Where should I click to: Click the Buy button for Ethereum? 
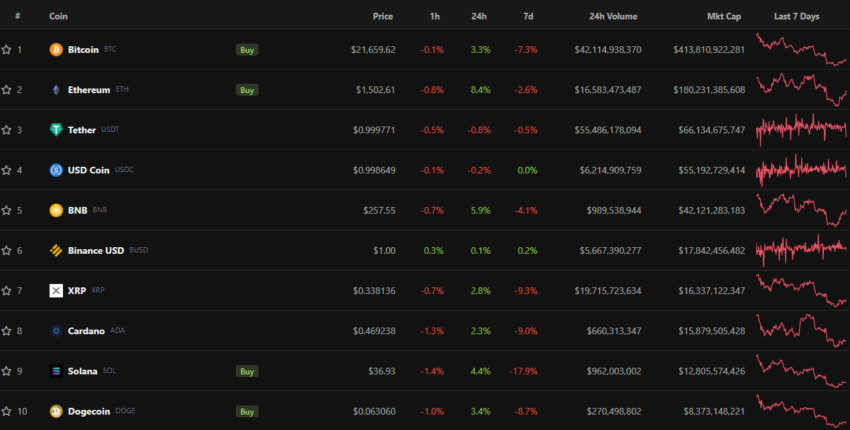pyautogui.click(x=247, y=90)
